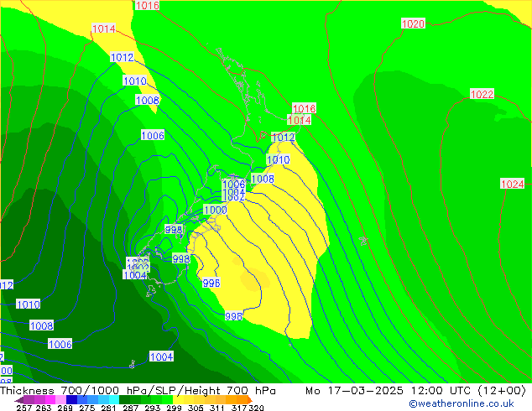Click the small island outline east of yellow region
Screen dimensions: 532x411
(x=363, y=241)
